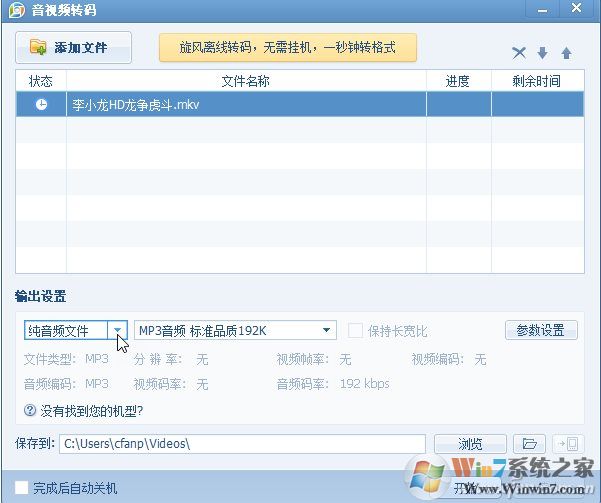Enable 完成后自动关机 checkbox
Image resolution: width=601 pixels, height=503 pixels.
click(x=21, y=488)
